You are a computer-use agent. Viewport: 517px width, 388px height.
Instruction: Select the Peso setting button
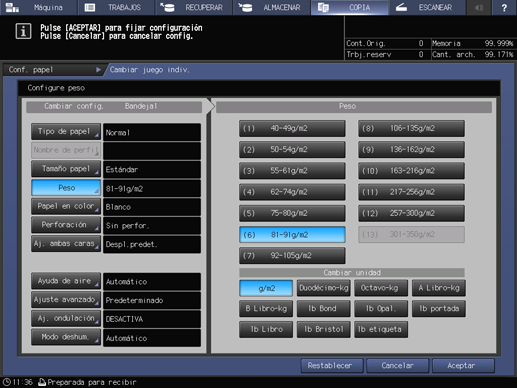click(66, 188)
